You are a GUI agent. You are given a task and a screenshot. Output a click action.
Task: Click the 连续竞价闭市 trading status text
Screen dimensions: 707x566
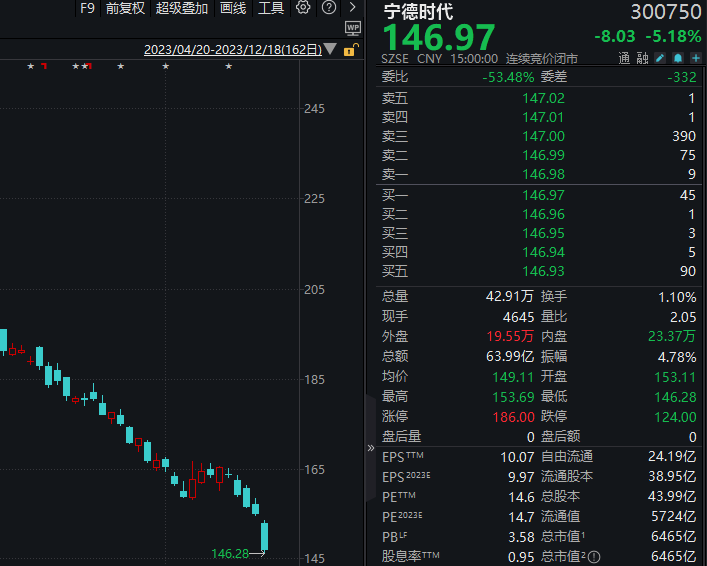[542, 59]
